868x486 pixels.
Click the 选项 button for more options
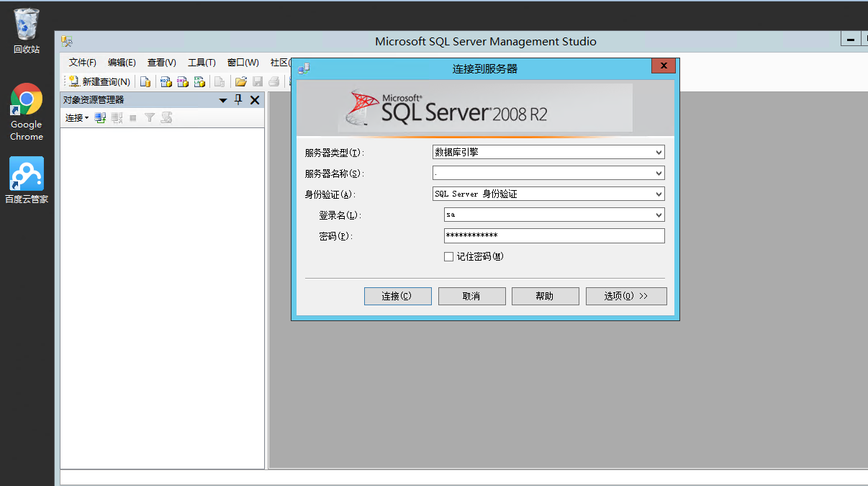[625, 296]
